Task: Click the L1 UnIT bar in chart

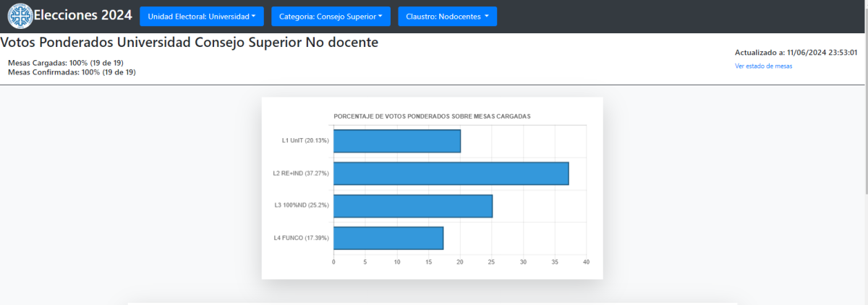Action: click(396, 141)
